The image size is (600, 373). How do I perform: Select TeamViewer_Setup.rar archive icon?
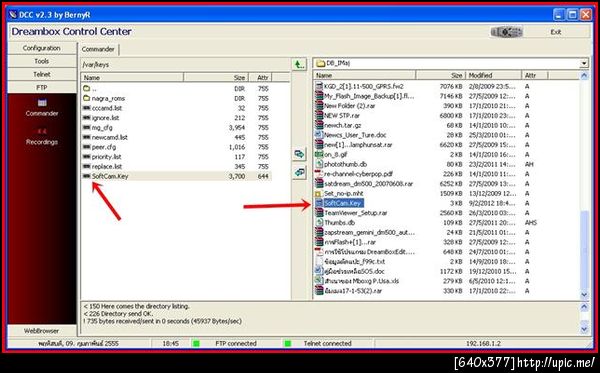tap(319, 213)
